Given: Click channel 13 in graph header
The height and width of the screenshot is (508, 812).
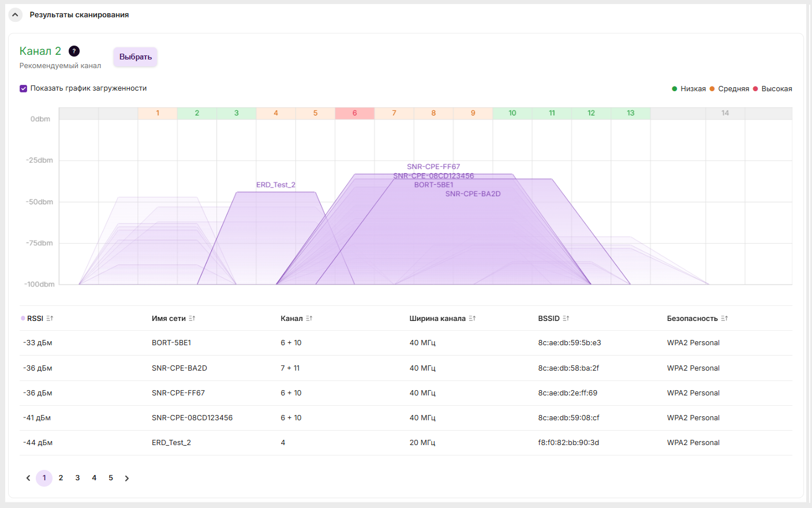Looking at the screenshot, I should point(630,113).
